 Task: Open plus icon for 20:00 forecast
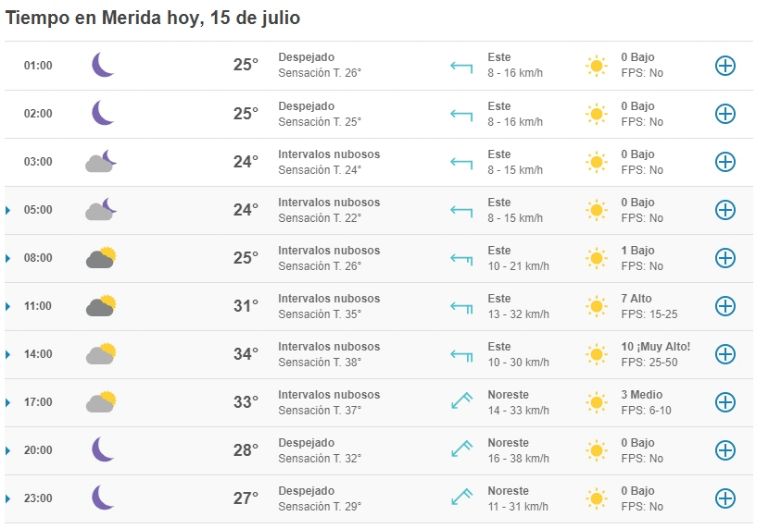point(725,451)
